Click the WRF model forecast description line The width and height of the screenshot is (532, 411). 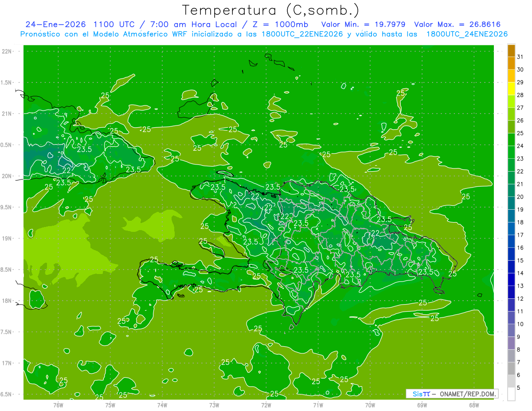pos(264,34)
